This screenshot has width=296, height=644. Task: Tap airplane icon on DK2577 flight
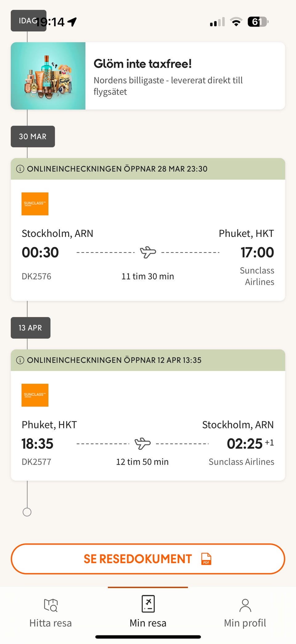click(x=143, y=444)
